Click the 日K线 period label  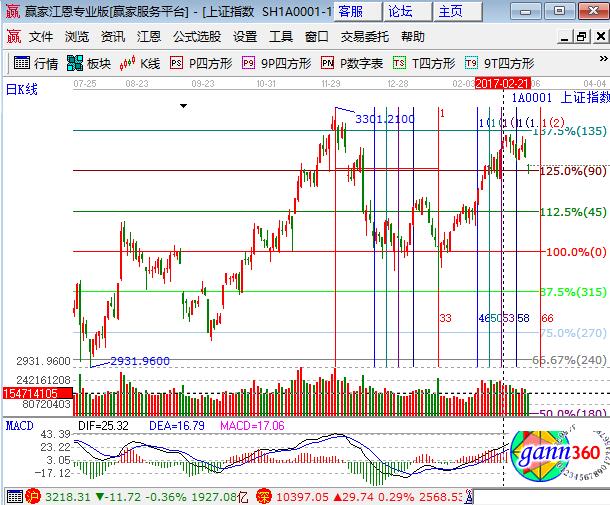pyautogui.click(x=24, y=90)
